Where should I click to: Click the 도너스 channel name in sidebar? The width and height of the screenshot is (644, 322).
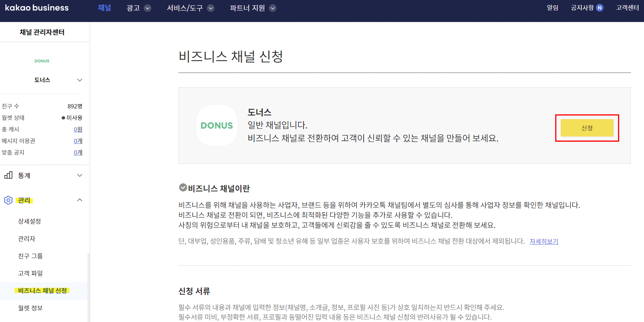42,80
